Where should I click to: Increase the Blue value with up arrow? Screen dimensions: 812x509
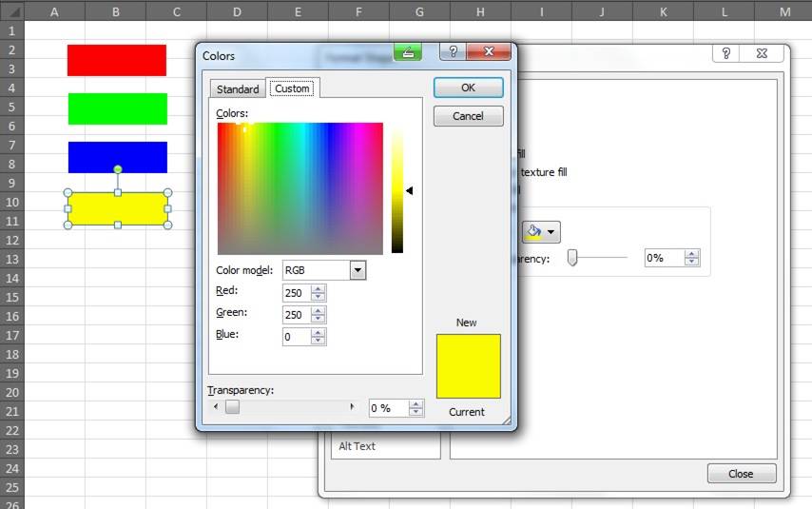click(x=318, y=333)
